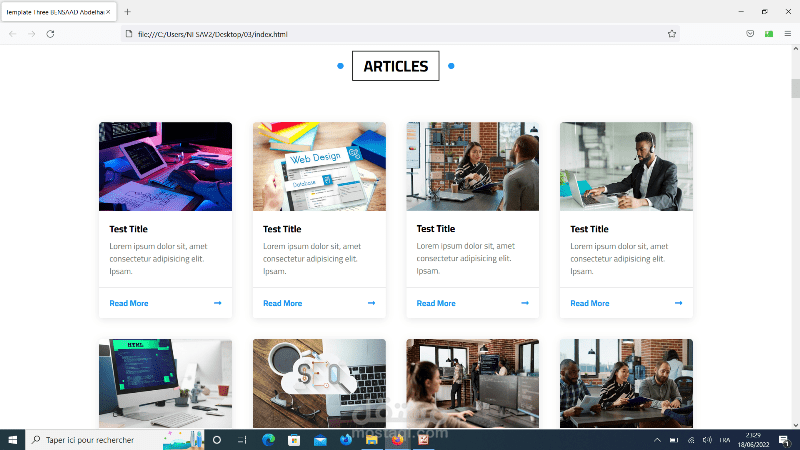Click the ARTICLES heading box

[x=395, y=66]
